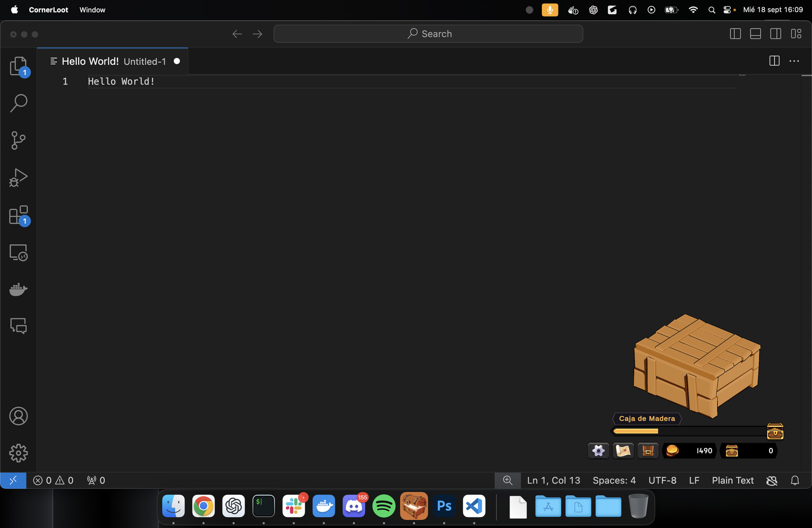812x528 pixels.
Task: Open the editor More Actions menu
Action: pos(794,61)
